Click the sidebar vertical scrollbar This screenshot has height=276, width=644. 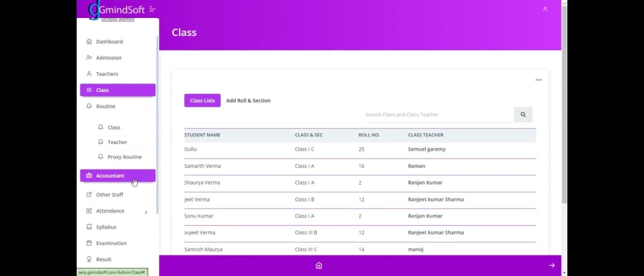[157, 125]
